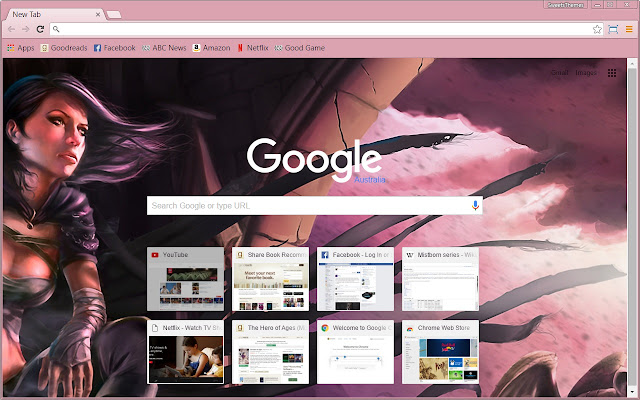Open the Goodreads bookmark
This screenshot has height=400, width=640.
pos(64,48)
